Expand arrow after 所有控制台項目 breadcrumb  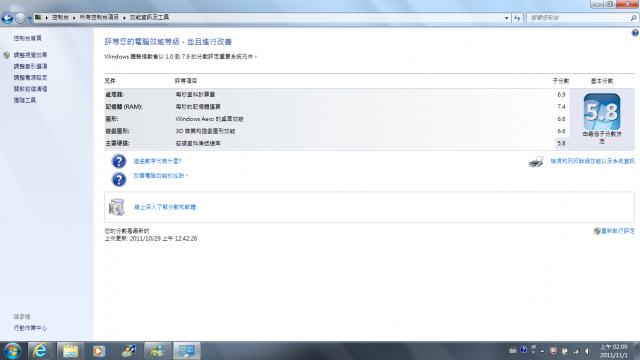coord(124,18)
